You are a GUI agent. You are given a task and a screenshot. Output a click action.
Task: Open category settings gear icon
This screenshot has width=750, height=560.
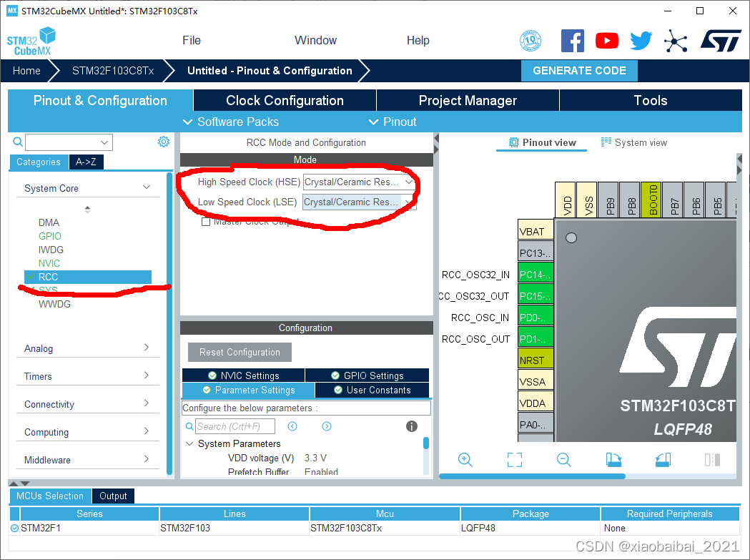pos(164,142)
